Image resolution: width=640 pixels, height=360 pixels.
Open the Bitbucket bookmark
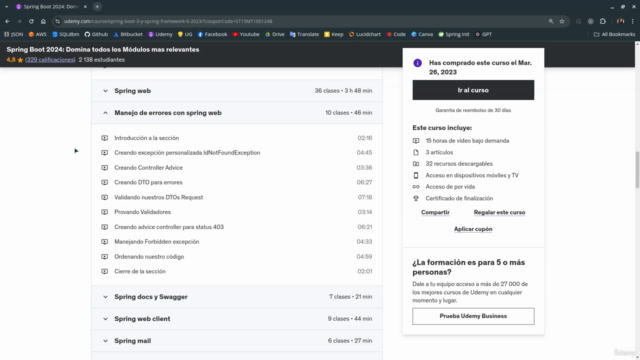click(x=128, y=34)
